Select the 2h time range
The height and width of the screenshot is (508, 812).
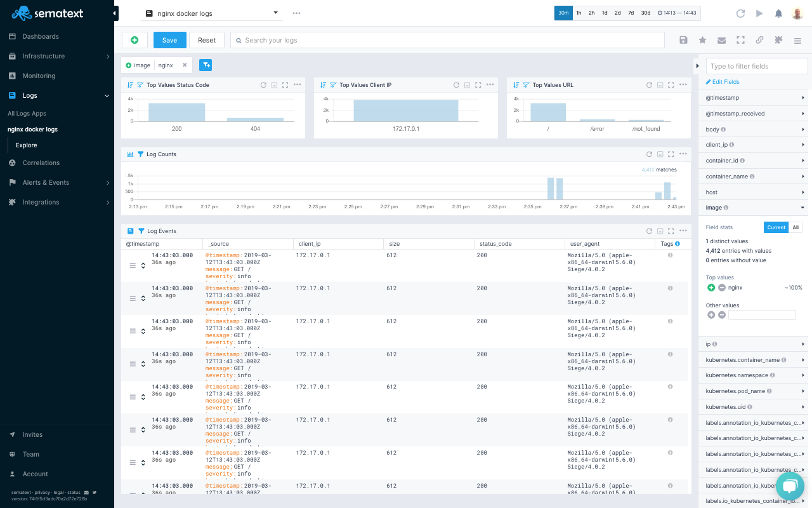click(x=591, y=13)
